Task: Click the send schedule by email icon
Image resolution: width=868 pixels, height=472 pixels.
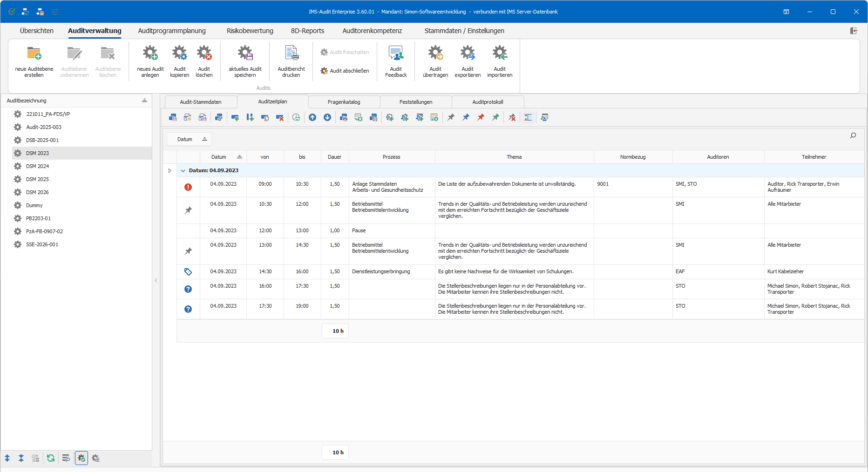Action: click(373, 117)
